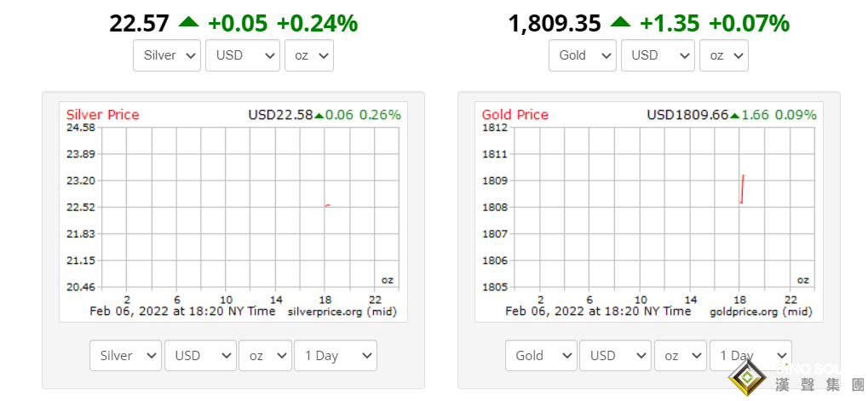Open the USD currency dropdown above the gold chart
The width and height of the screenshot is (868, 401).
tap(658, 55)
